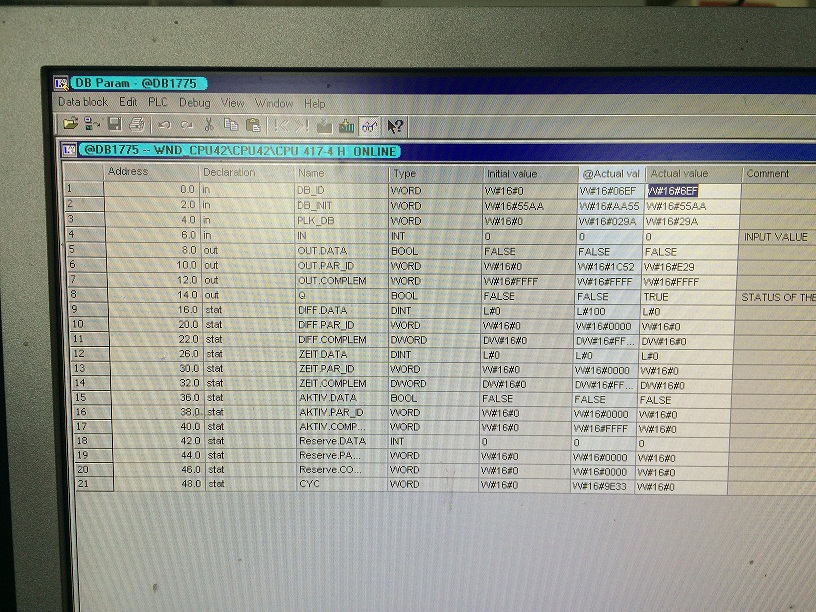Open the Edit menu
Screen dimensions: 816x612
(128, 102)
